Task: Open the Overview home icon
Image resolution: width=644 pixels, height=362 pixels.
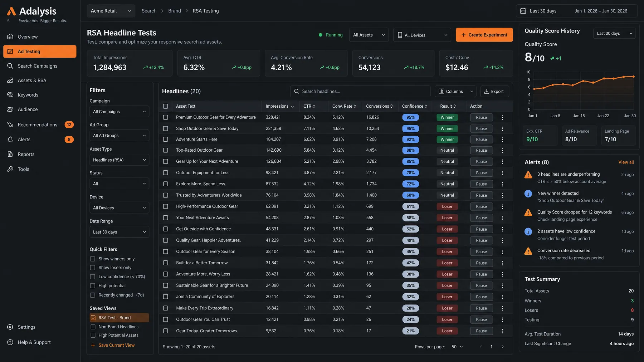Action: (10, 36)
